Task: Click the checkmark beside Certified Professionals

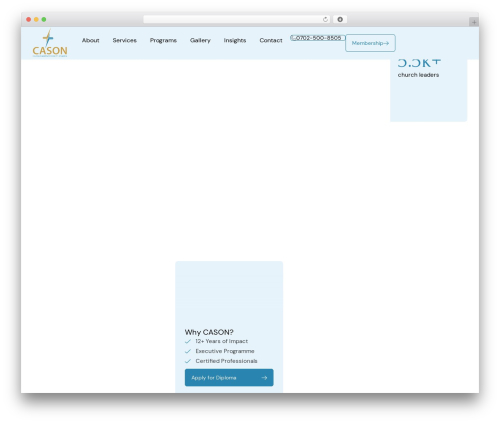Action: [188, 361]
